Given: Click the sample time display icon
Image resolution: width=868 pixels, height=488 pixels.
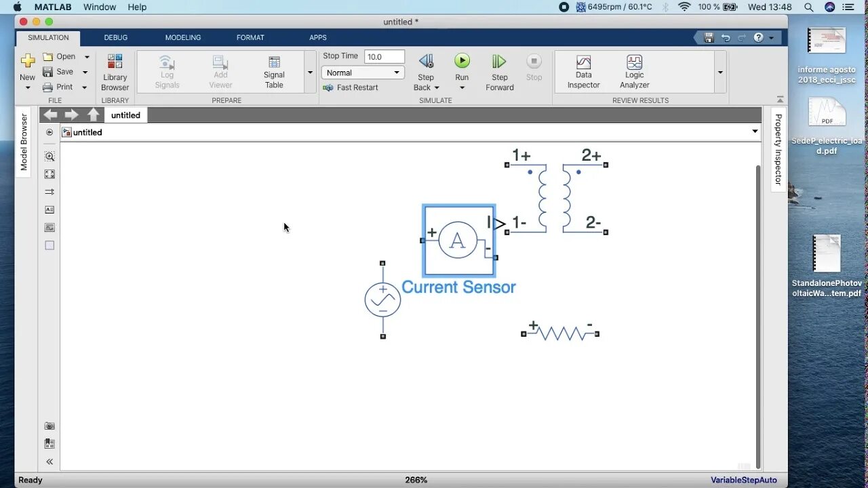Looking at the screenshot, I should coord(50,192).
